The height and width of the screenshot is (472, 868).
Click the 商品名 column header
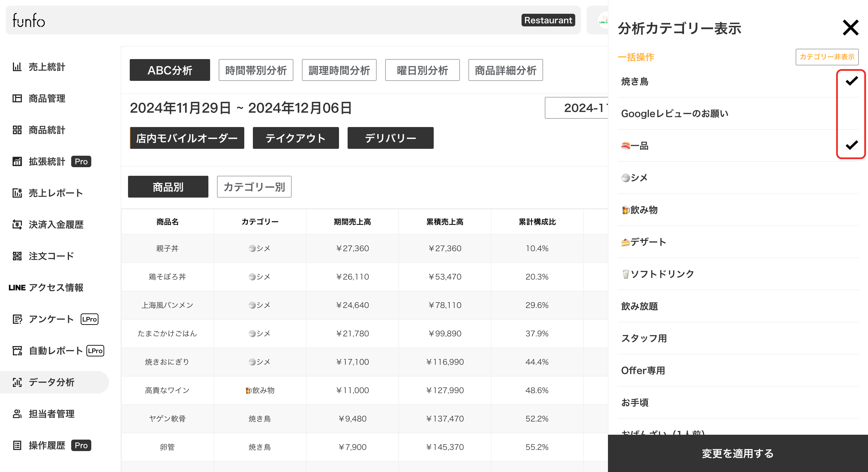click(x=167, y=222)
